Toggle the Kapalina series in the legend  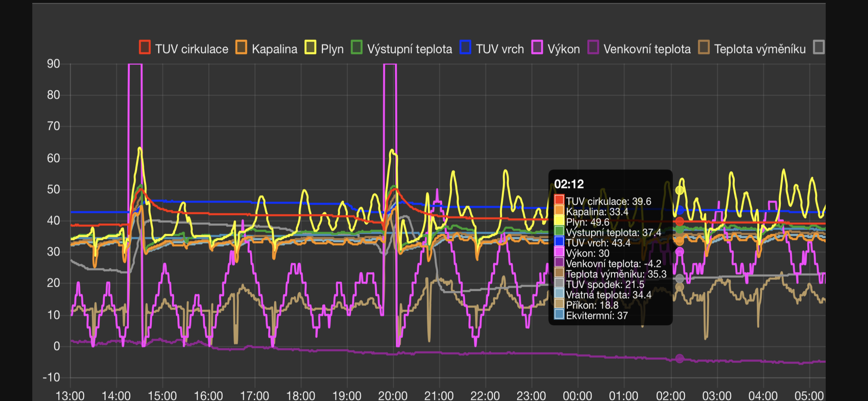pyautogui.click(x=274, y=49)
